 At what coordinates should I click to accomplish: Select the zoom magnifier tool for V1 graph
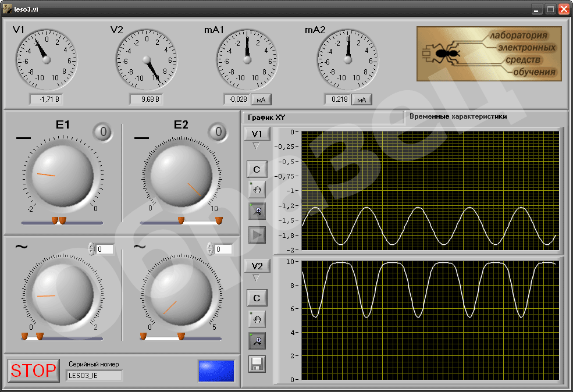(257, 211)
